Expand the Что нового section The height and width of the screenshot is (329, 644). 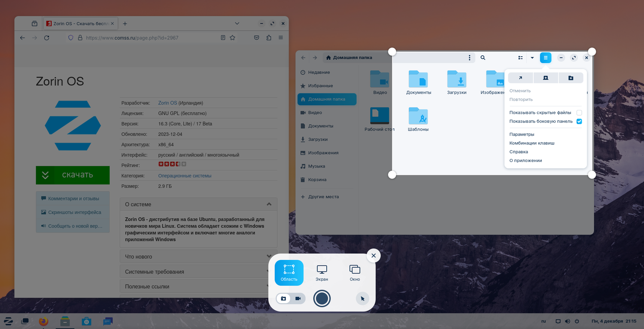pyautogui.click(x=198, y=257)
